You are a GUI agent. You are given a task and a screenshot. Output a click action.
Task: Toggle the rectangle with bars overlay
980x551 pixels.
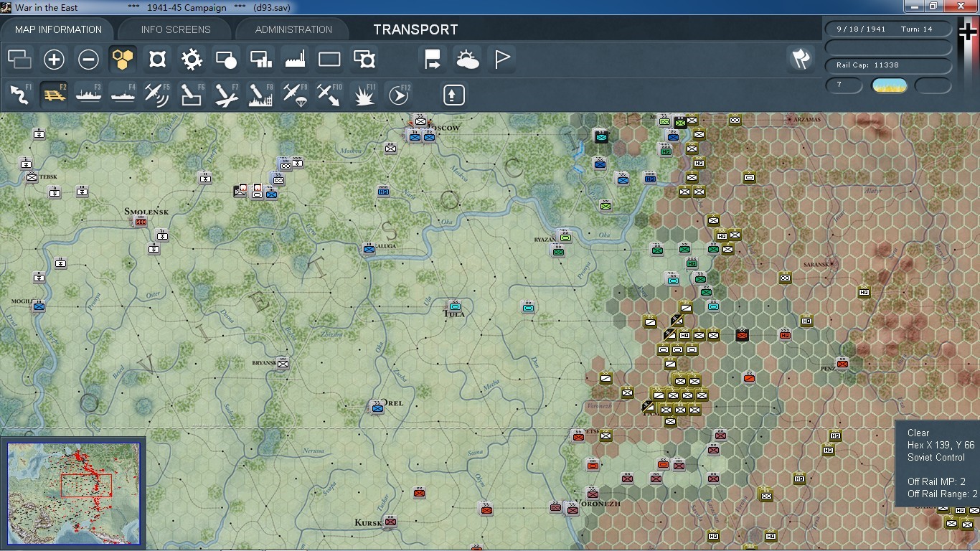[260, 60]
